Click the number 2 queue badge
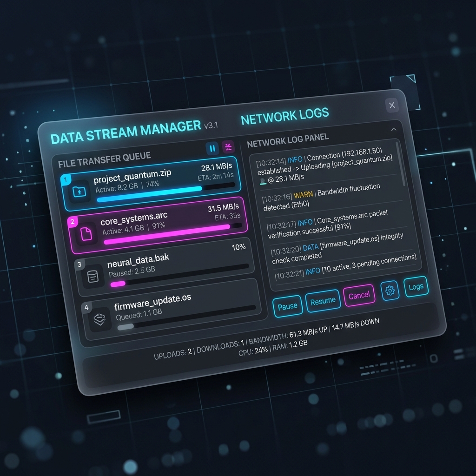476x476 pixels. pos(72,222)
